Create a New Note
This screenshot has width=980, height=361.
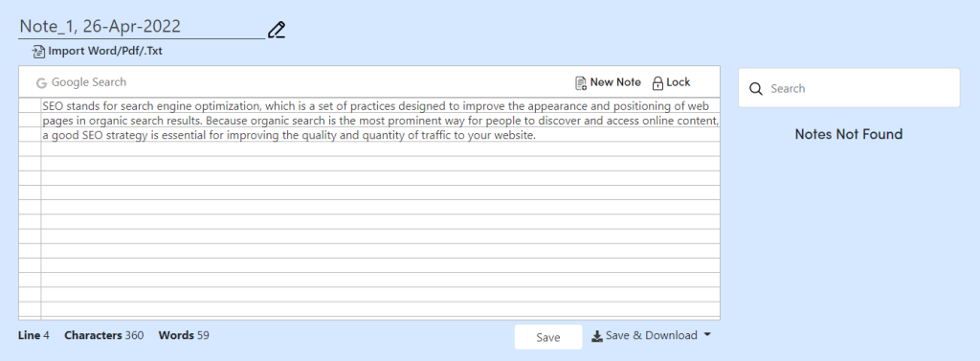click(x=615, y=82)
